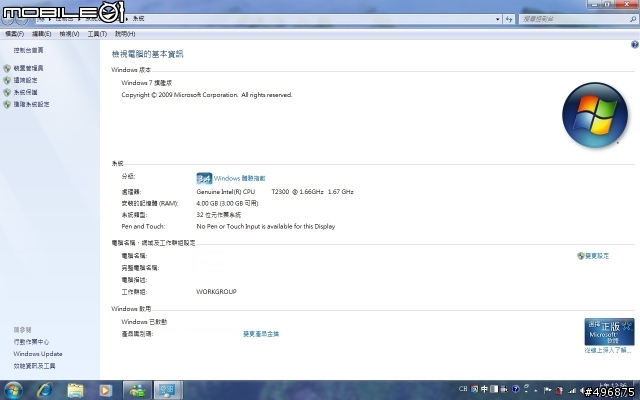
Task: Open the network signal icon in the tray
Action: pyautogui.click(x=572, y=391)
